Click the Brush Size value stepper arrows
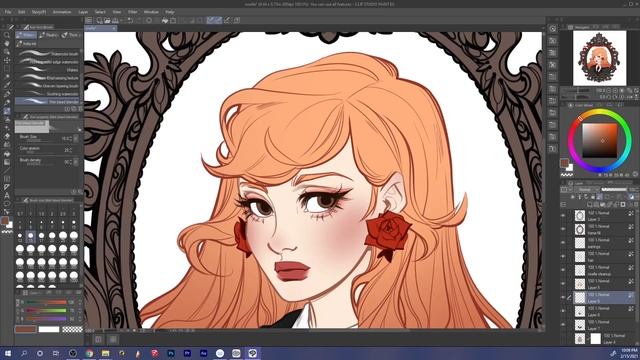The image size is (640, 360). (71, 139)
